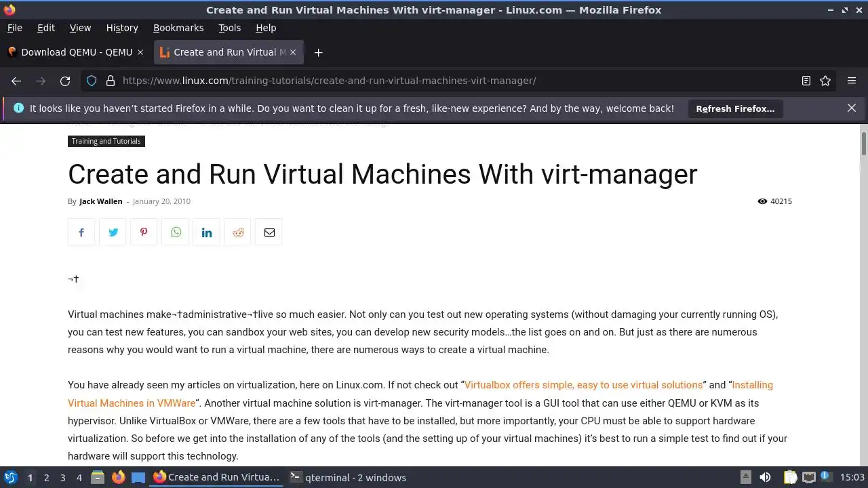Open the clipboard manager tray icon
868x488 pixels.
(x=790, y=477)
